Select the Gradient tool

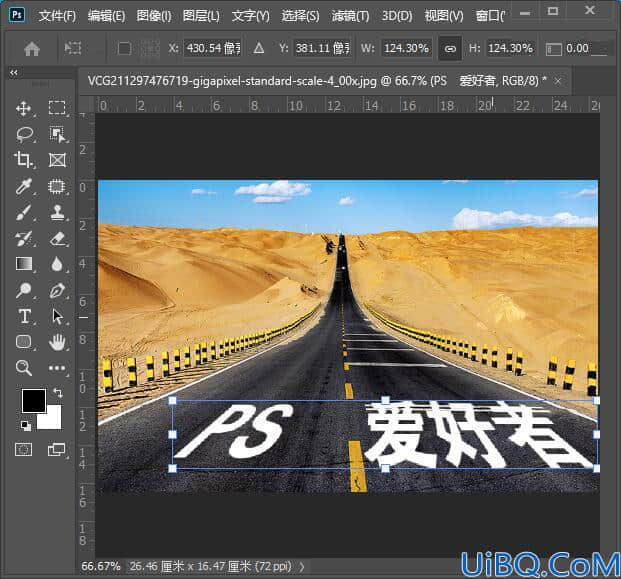(x=24, y=264)
